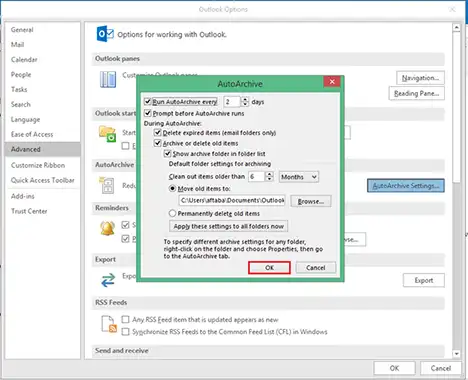468x380 pixels.
Task: Click the AutoArchive Settings button
Action: [x=406, y=186]
